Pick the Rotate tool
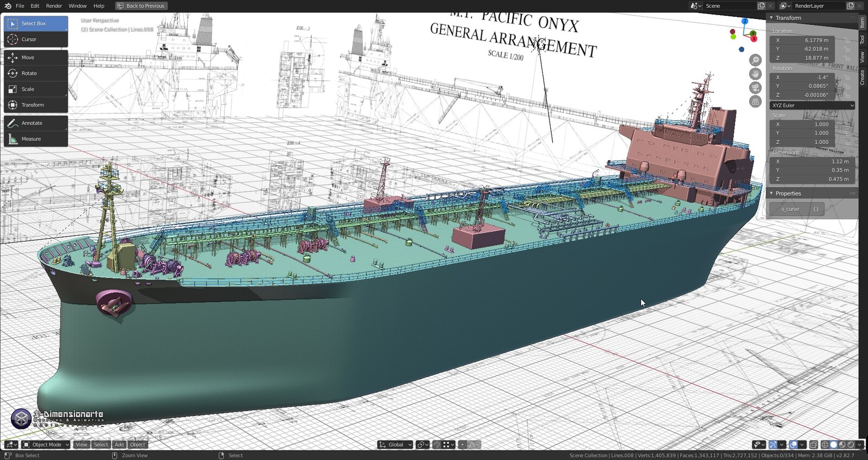This screenshot has width=868, height=460. pyautogui.click(x=36, y=73)
